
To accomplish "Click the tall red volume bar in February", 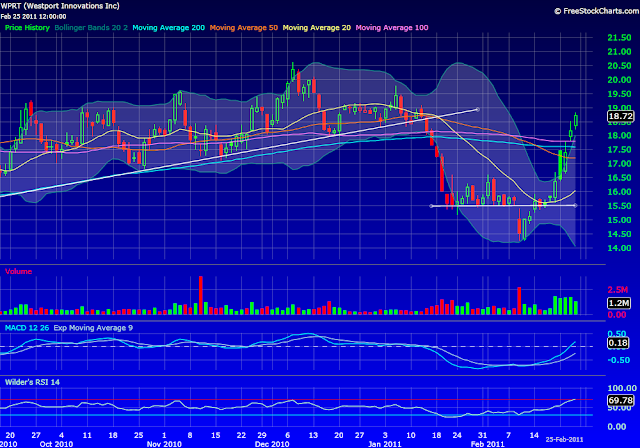I will click(519, 301).
